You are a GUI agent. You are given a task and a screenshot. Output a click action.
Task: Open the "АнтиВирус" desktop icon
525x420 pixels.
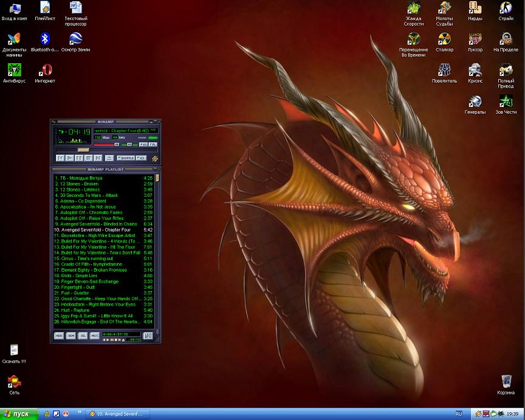pyautogui.click(x=14, y=74)
